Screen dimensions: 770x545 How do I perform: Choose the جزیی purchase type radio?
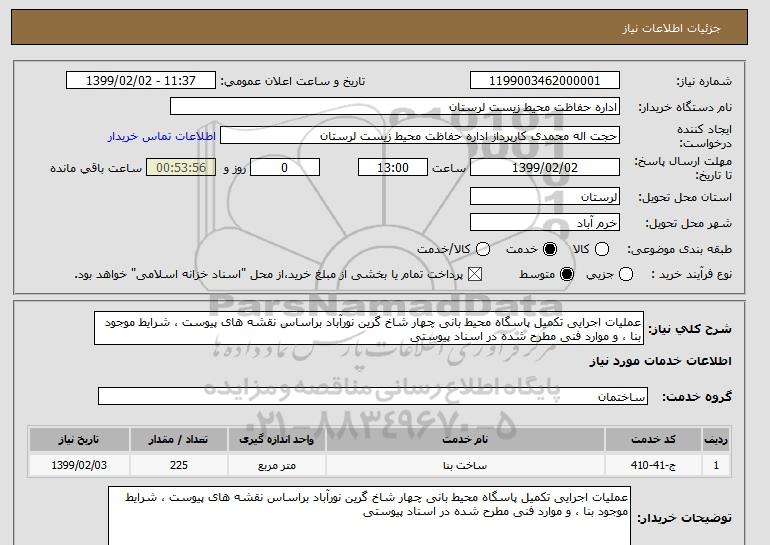tap(626, 274)
